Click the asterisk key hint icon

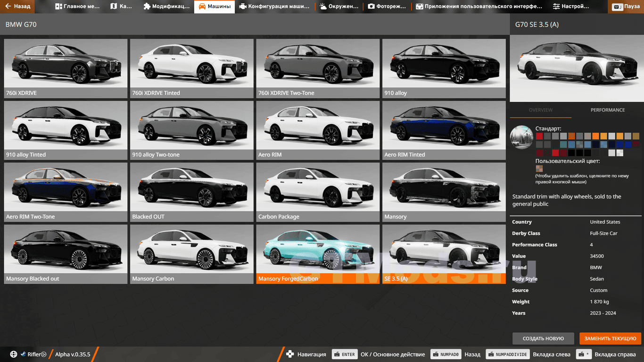pyautogui.click(x=584, y=354)
